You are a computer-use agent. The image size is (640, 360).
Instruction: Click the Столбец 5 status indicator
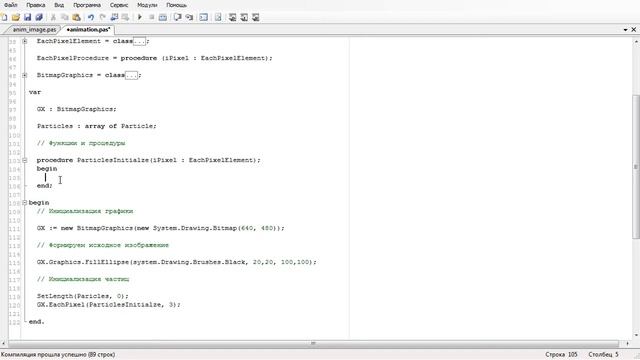click(x=603, y=355)
